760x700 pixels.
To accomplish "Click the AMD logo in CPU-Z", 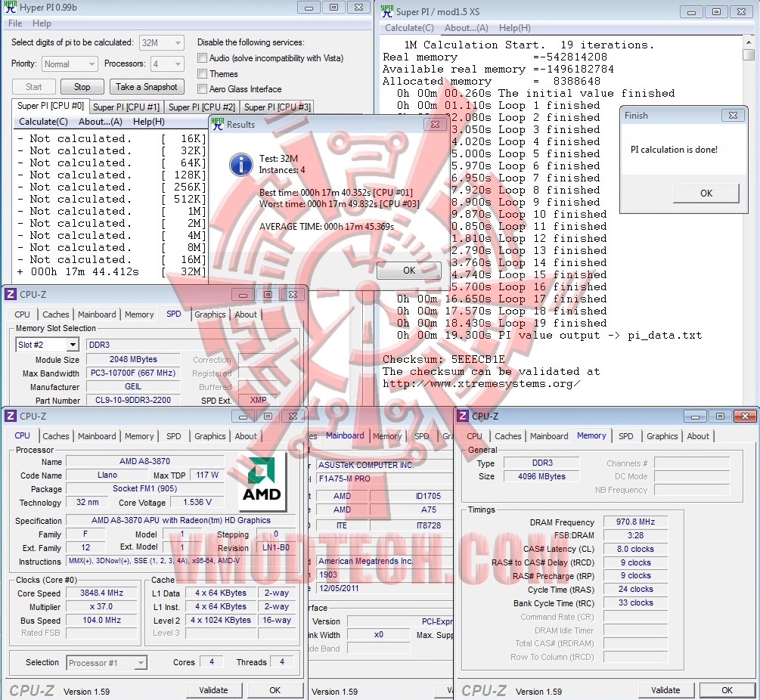I will click(262, 482).
